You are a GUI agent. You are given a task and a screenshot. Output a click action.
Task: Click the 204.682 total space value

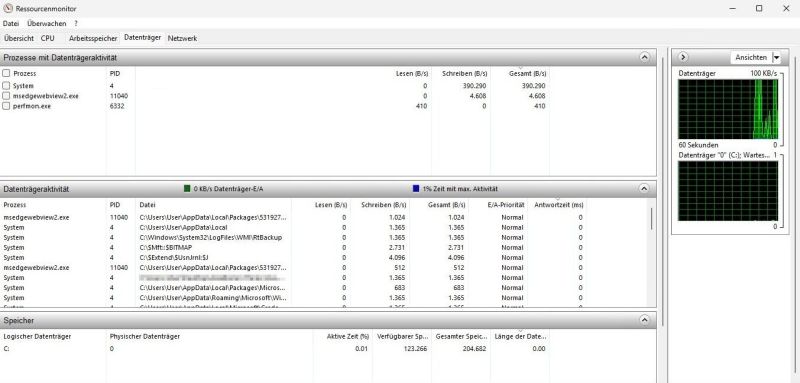[x=474, y=349]
